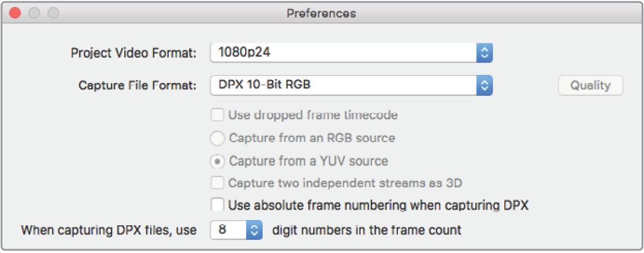
Task: Open the frame count digit dropdown showing 8
Action: point(229,230)
